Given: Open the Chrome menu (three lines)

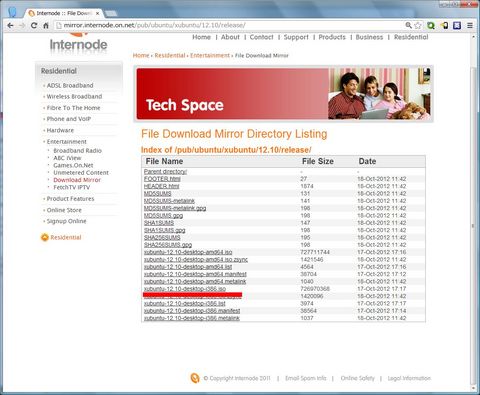Looking at the screenshot, I should pos(470,25).
